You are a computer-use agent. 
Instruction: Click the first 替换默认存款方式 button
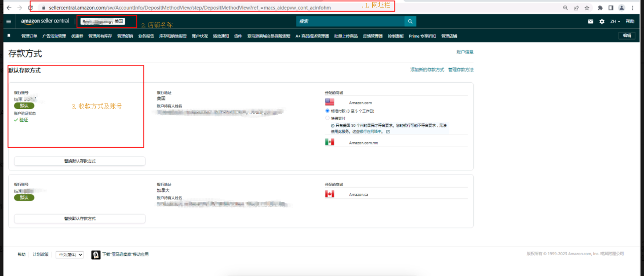click(x=80, y=161)
